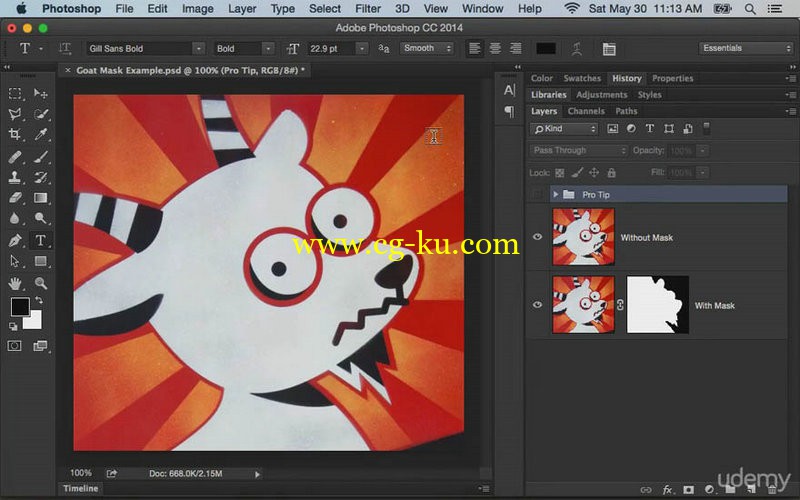Viewport: 800px width, 500px height.
Task: Open the Pass Through blend mode dropdown
Action: [x=579, y=151]
